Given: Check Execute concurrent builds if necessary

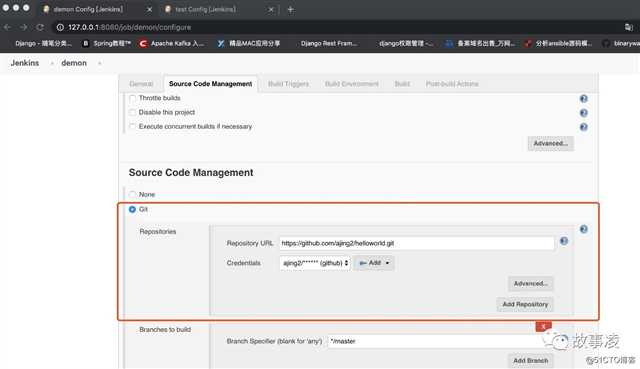Looking at the screenshot, I should click(132, 127).
